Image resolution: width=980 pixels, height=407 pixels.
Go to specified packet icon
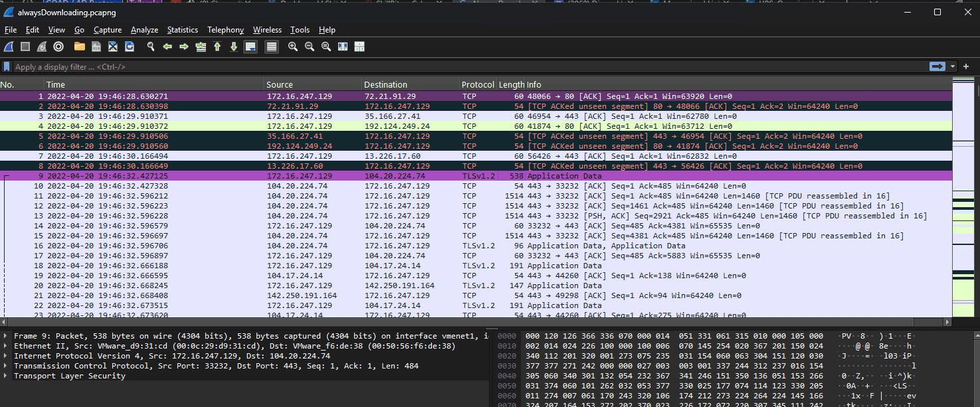tap(201, 46)
